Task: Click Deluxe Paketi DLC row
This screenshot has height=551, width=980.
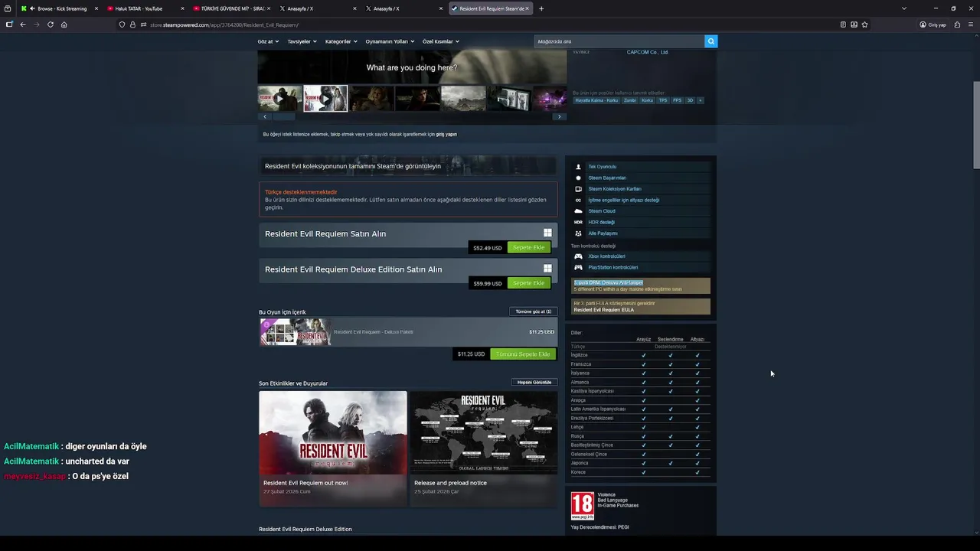Action: [x=408, y=332]
